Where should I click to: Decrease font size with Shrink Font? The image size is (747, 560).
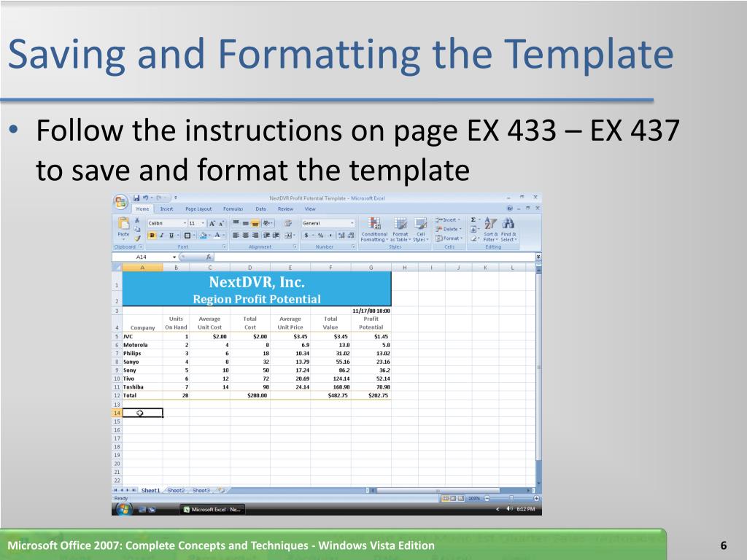221,223
